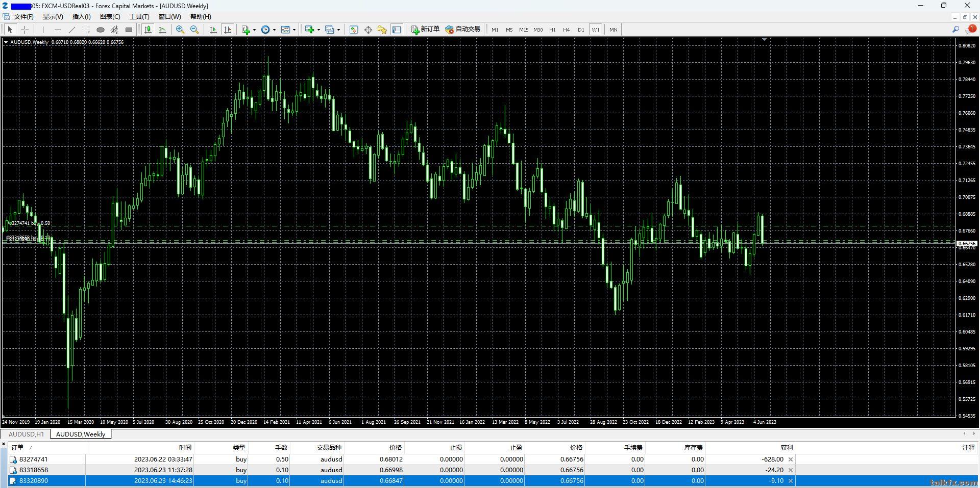Viewport: 980px width, 488px height.
Task: Switch timeframe to M1
Action: [x=495, y=30]
